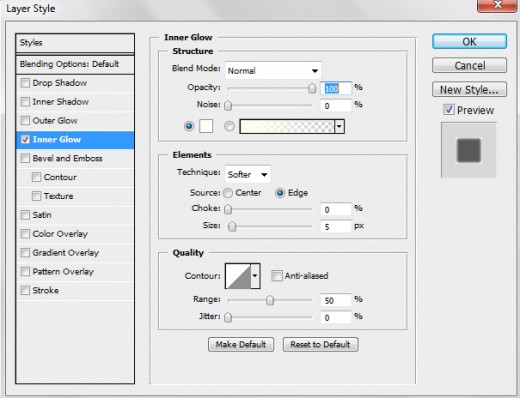Click the Range value field

point(336,300)
